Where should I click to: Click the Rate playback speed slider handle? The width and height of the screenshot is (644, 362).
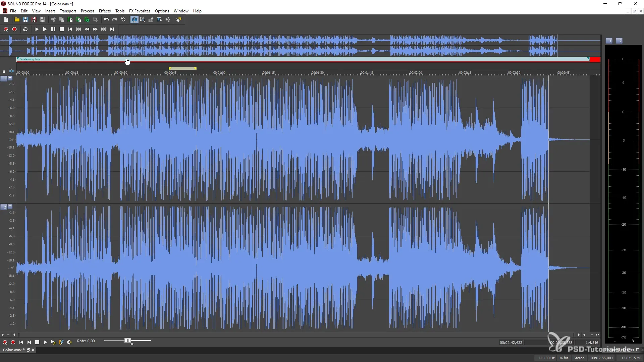click(x=127, y=341)
